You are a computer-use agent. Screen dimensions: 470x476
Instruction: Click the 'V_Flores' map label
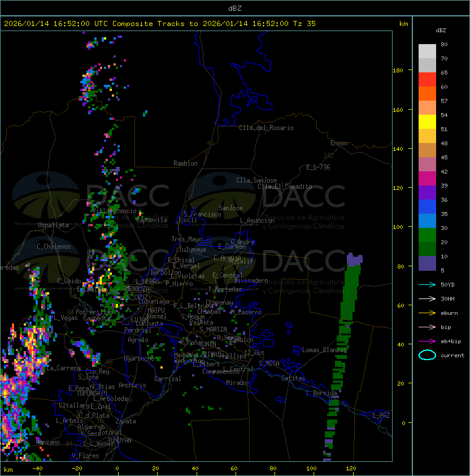[x=85, y=456]
